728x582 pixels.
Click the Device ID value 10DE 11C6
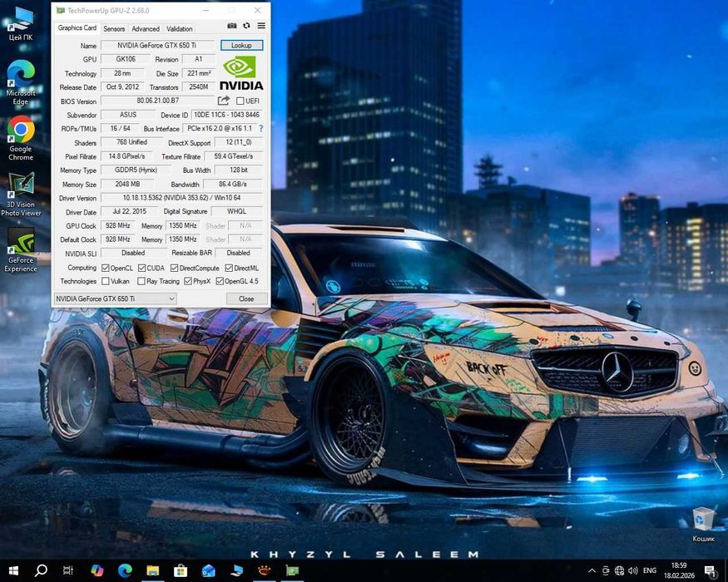pos(226,115)
